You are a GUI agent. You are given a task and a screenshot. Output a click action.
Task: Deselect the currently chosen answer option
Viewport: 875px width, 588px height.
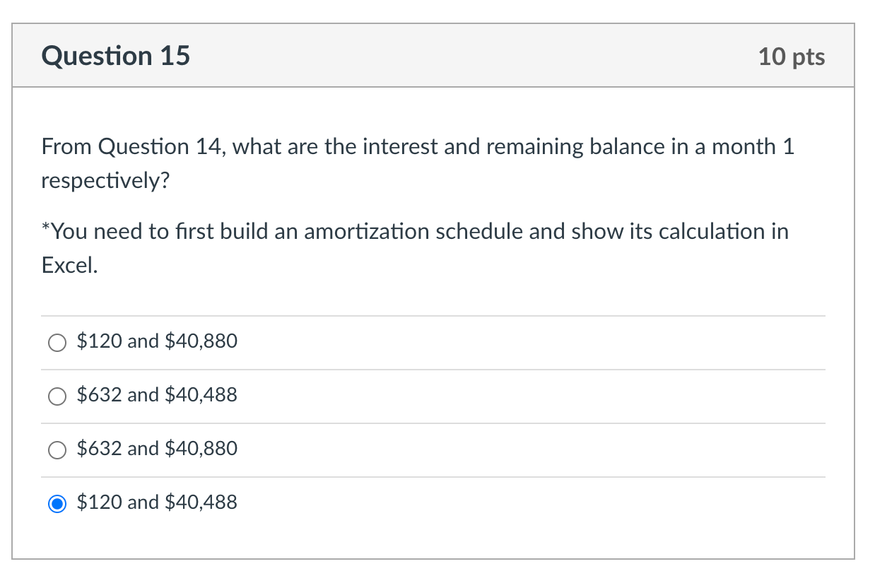(x=57, y=504)
